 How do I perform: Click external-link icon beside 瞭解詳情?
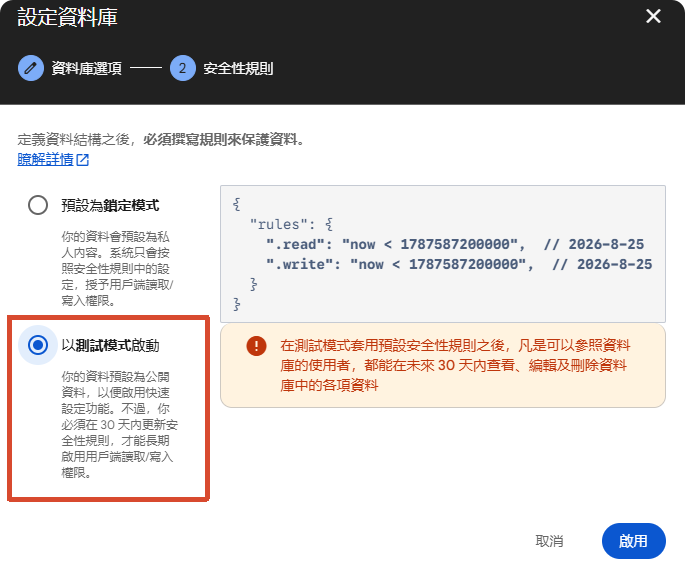tap(83, 160)
